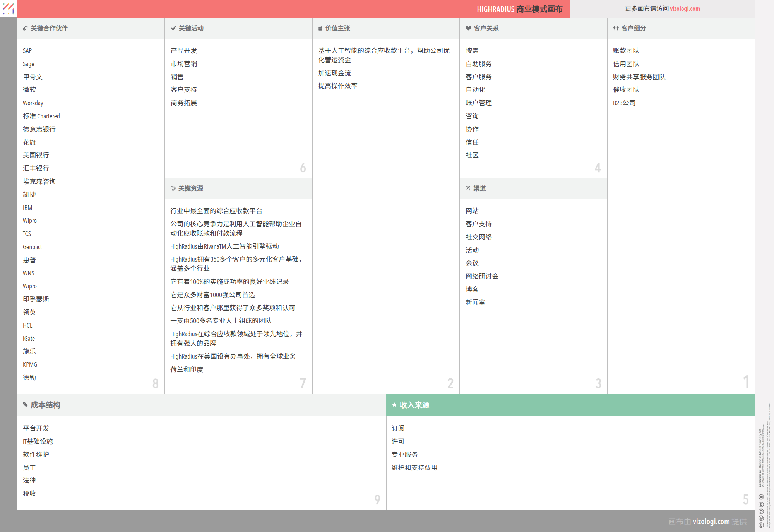The image size is (774, 532).
Task: Click the tag icon beside 成本结构
Action: coord(26,405)
